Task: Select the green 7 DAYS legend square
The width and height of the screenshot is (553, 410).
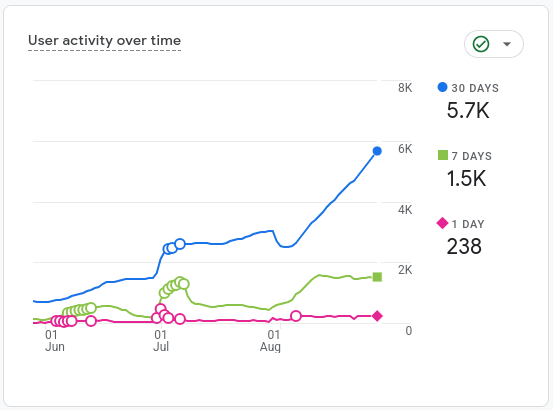Action: coord(443,155)
